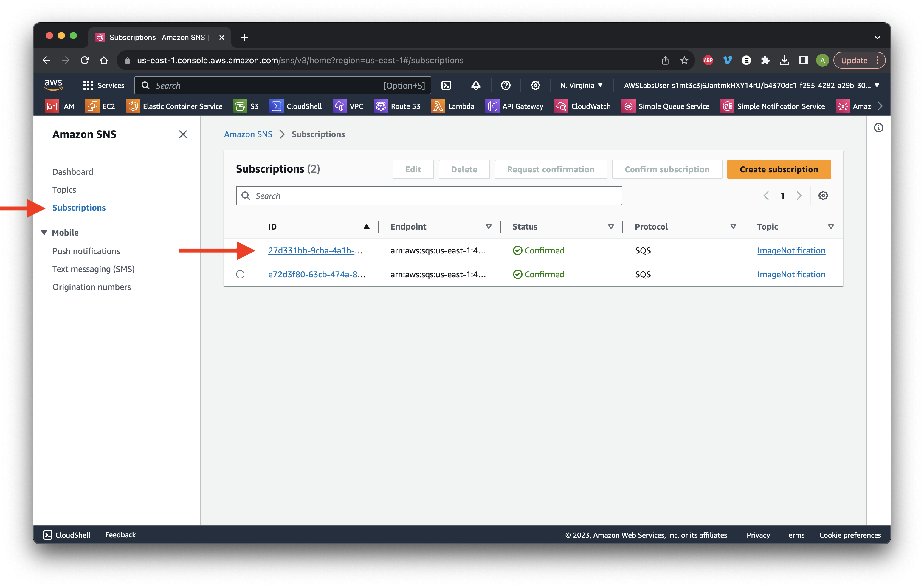
Task: Open browser downloads icon
Action: click(x=784, y=60)
